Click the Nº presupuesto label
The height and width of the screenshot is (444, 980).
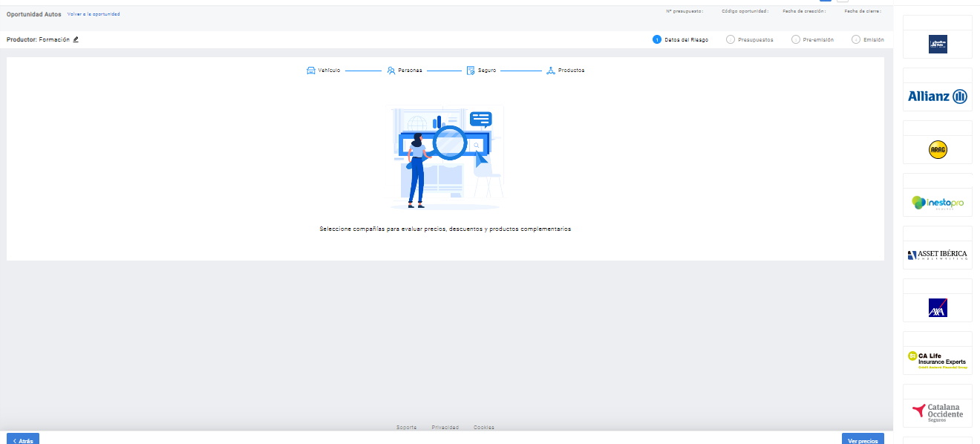685,11
